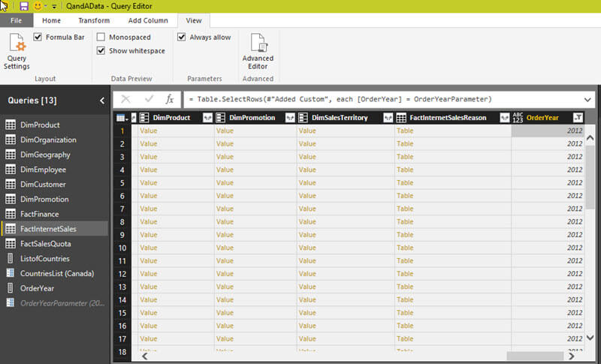Click parameter icon beside CountriesList (Canada)
This screenshot has height=364, width=601.
(x=11, y=273)
